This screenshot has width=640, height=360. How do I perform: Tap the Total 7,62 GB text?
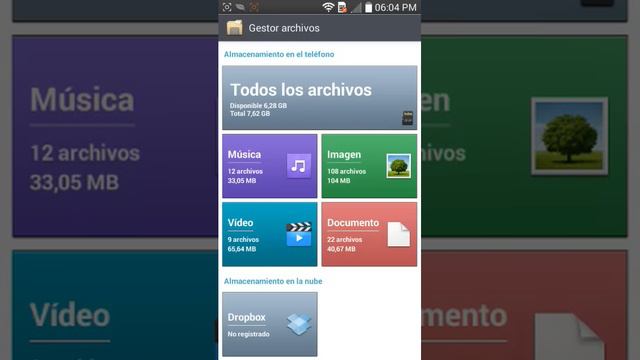pyautogui.click(x=250, y=113)
